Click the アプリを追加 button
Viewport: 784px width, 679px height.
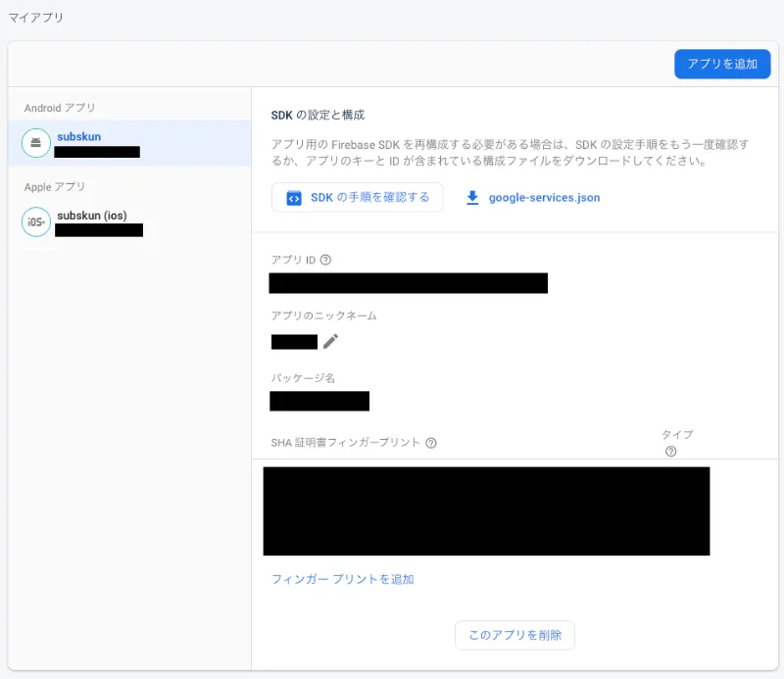722,62
